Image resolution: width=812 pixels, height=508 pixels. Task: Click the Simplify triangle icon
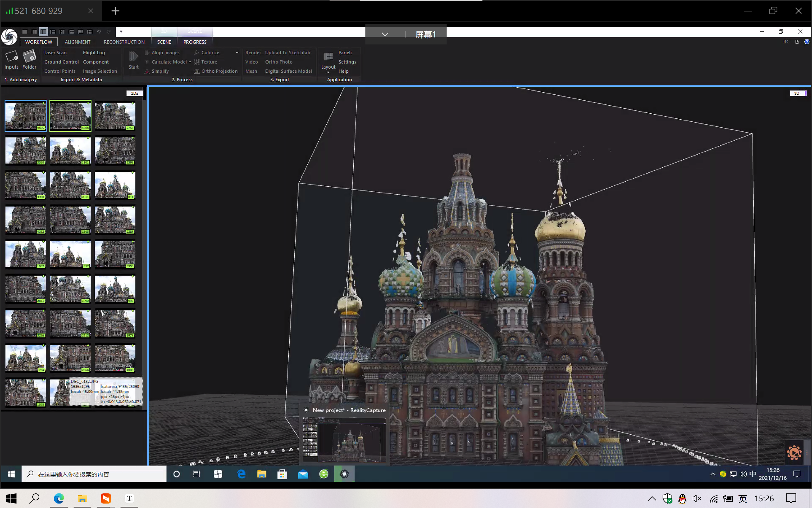tap(147, 71)
